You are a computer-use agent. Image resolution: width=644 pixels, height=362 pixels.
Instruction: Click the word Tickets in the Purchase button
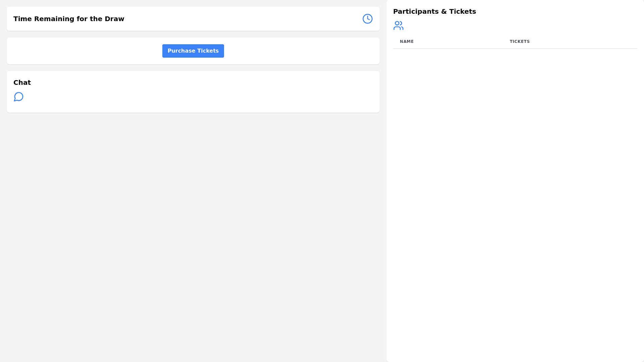click(x=208, y=51)
